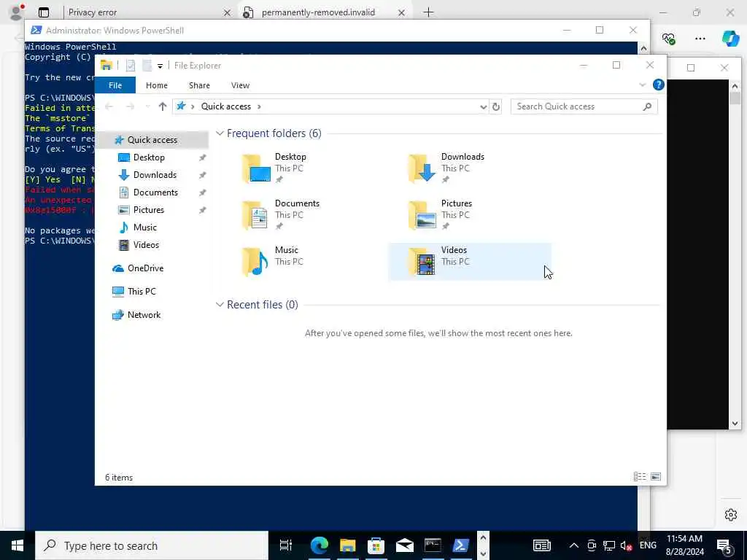Select Music in the navigation pane
Image resolution: width=747 pixels, height=560 pixels.
(145, 227)
